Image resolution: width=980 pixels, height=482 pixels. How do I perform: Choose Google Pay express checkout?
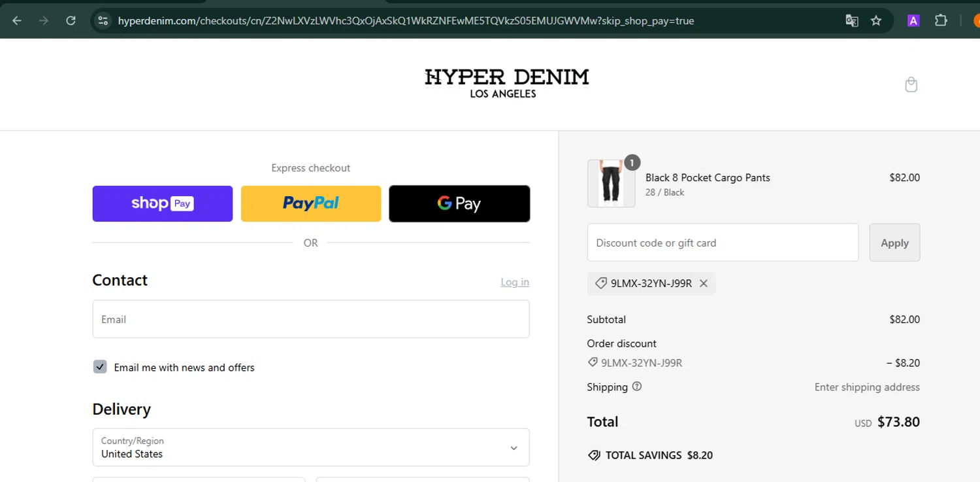pyautogui.click(x=459, y=203)
